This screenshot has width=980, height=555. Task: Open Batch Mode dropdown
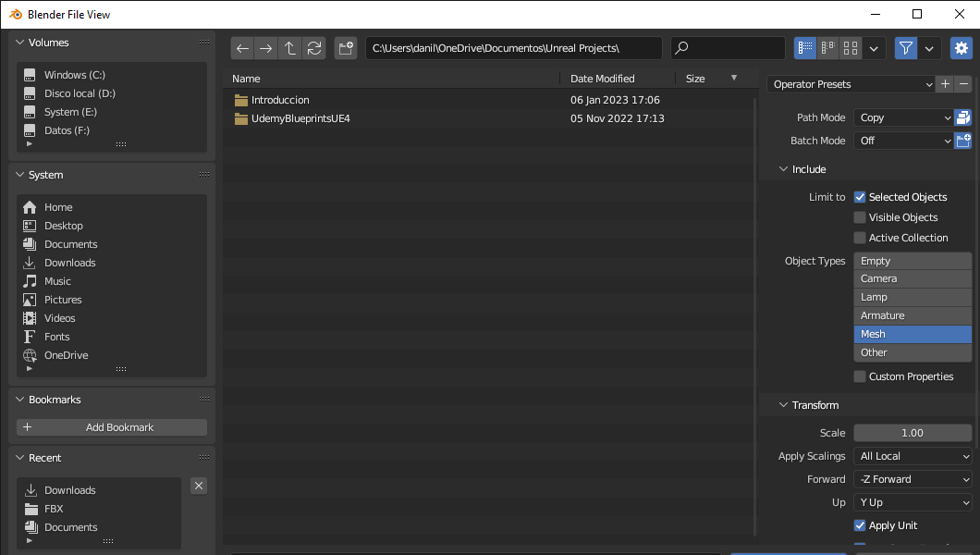(x=904, y=141)
